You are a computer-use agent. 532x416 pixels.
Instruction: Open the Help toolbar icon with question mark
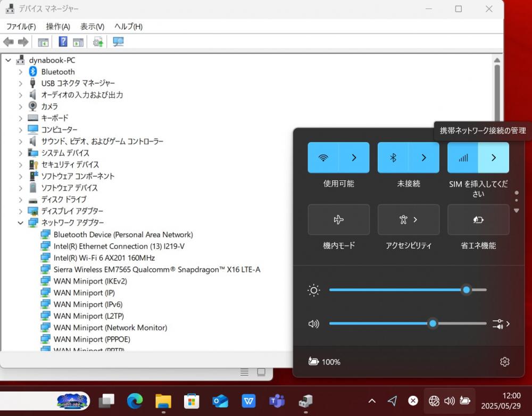click(x=63, y=41)
